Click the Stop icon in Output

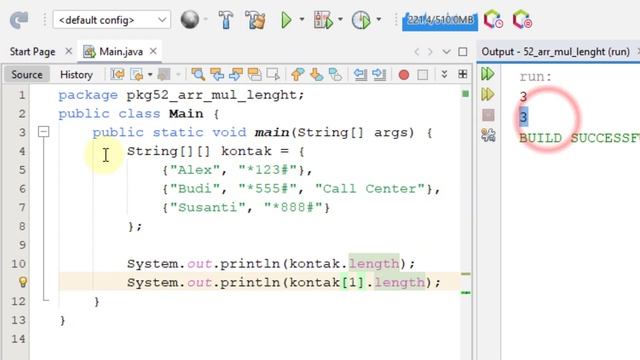[x=488, y=115]
